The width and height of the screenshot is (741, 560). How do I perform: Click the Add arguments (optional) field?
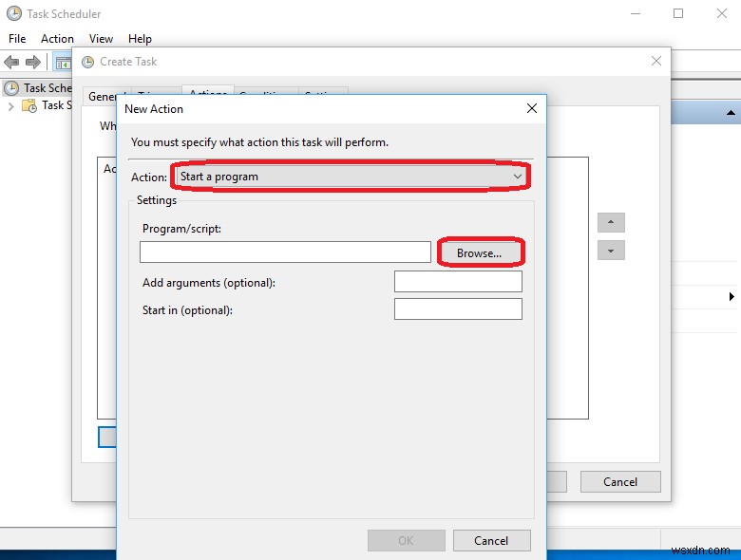pos(458,281)
